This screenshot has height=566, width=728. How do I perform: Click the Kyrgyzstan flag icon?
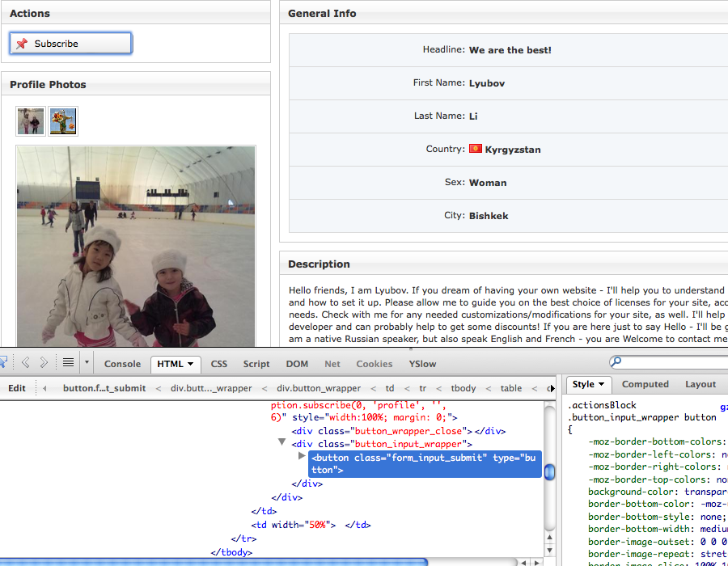476,149
